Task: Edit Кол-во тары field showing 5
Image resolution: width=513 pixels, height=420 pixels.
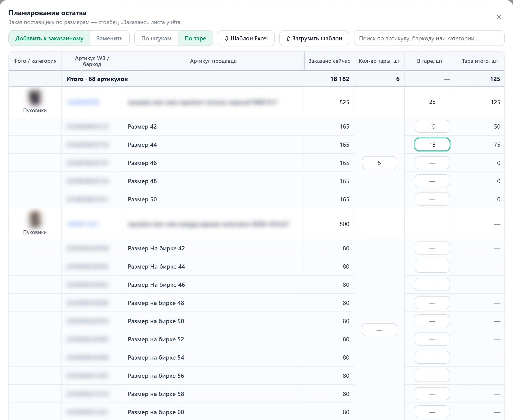Action: tap(379, 163)
